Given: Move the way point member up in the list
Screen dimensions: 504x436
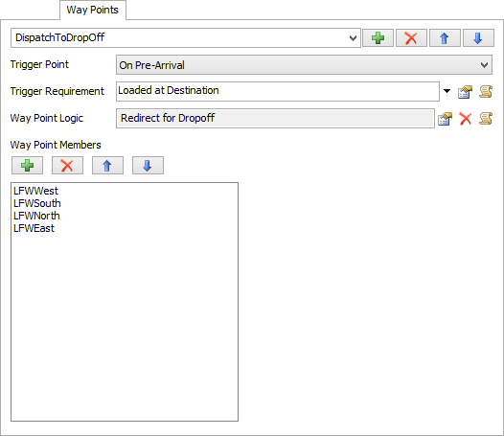Looking at the screenshot, I should coord(107,165).
